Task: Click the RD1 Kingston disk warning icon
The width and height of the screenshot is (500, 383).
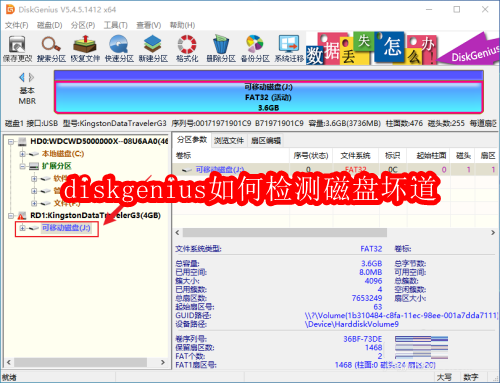Action: pos(22,216)
